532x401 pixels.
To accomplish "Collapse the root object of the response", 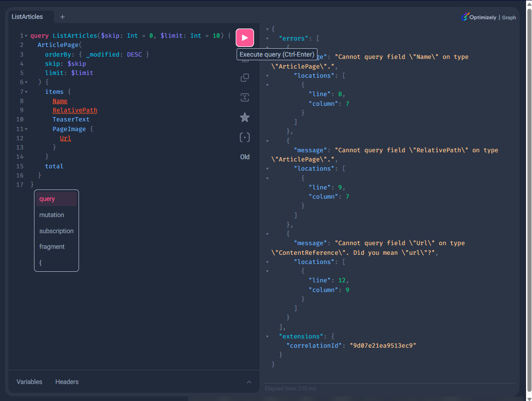I will pos(267,29).
